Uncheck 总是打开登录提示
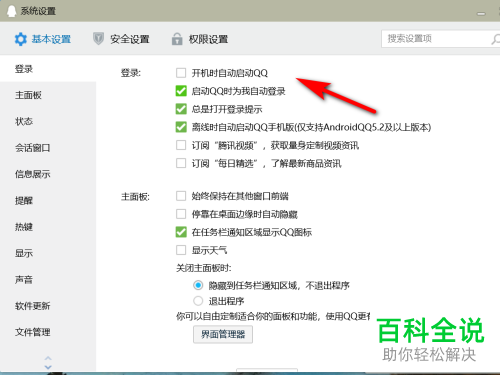Image resolution: width=500 pixels, height=375 pixels. coord(181,109)
